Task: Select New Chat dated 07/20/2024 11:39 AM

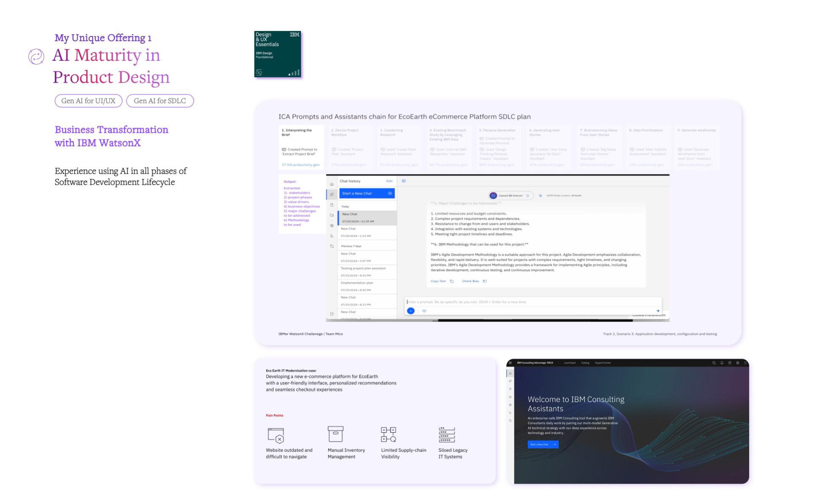Action: click(368, 218)
